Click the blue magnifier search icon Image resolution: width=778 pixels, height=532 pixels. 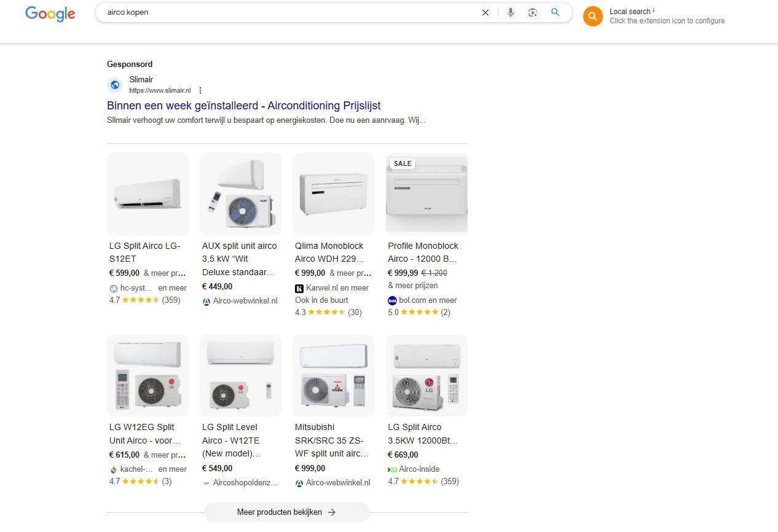(556, 12)
